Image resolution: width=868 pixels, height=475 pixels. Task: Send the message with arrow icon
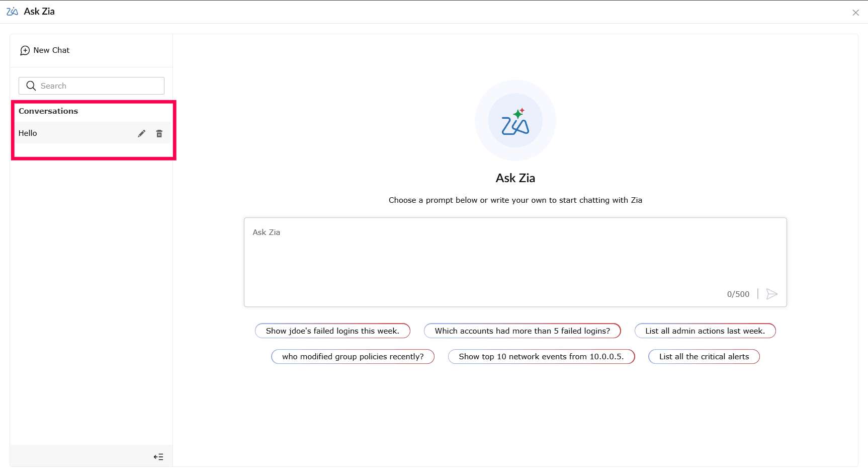click(771, 294)
